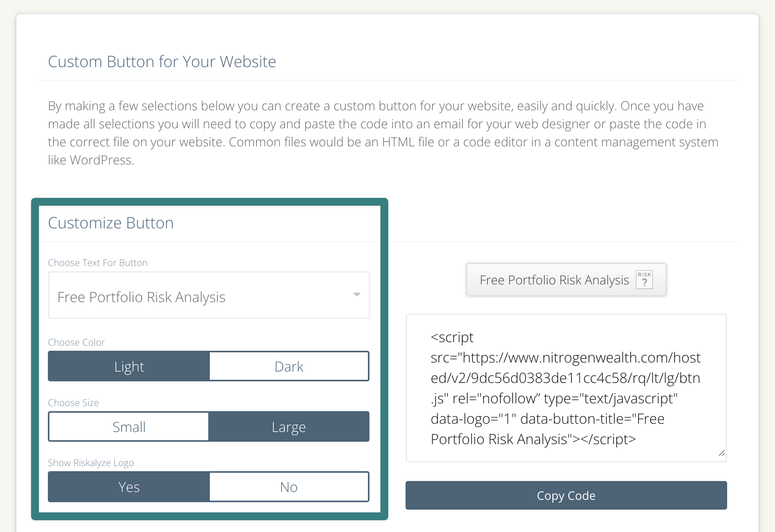The height and width of the screenshot is (532, 775).
Task: Click the RISK question-mark icon in preview
Action: 644,280
